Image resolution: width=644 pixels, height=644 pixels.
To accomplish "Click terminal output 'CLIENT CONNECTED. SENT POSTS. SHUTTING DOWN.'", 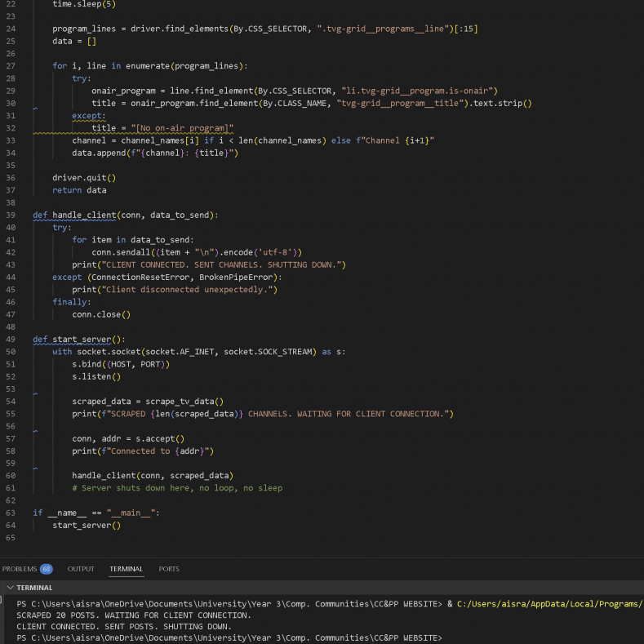I will point(124,627).
